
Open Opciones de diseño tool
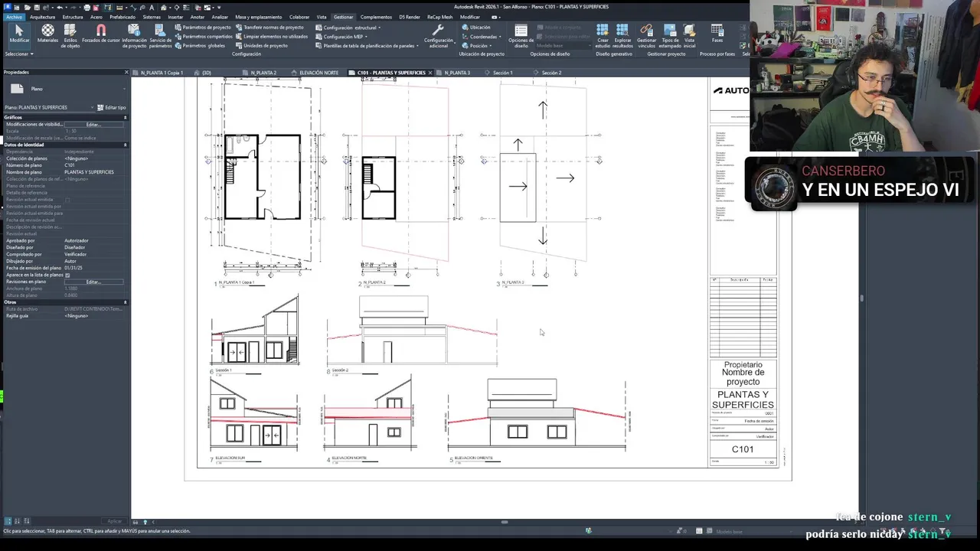point(521,35)
